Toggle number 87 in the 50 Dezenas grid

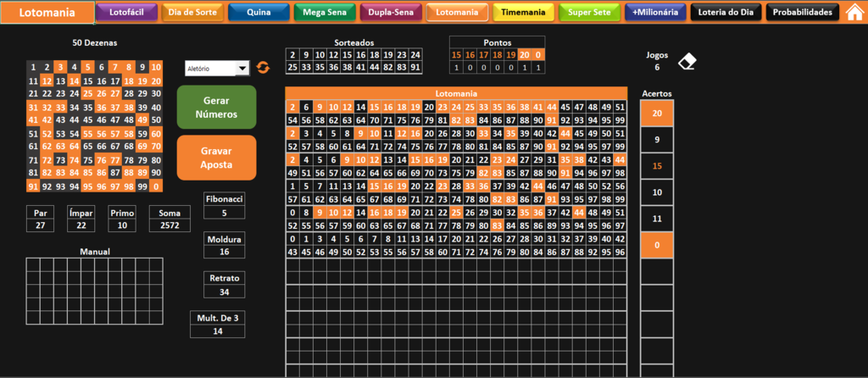(x=115, y=173)
